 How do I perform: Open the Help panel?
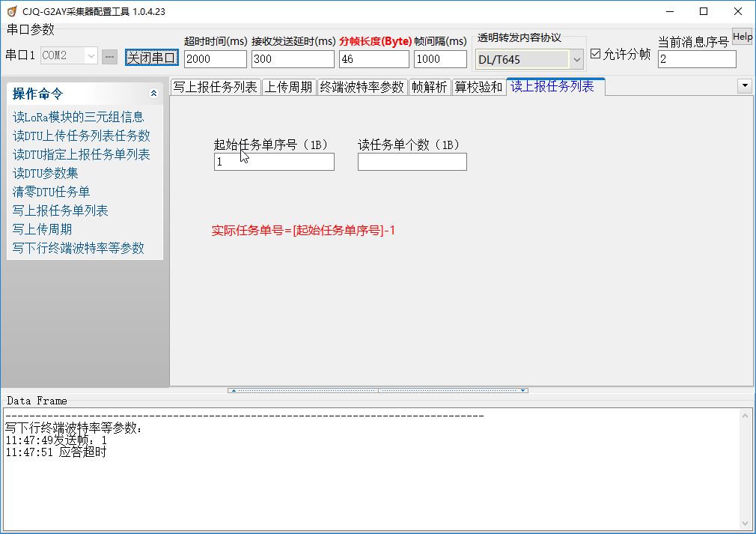coord(742,35)
